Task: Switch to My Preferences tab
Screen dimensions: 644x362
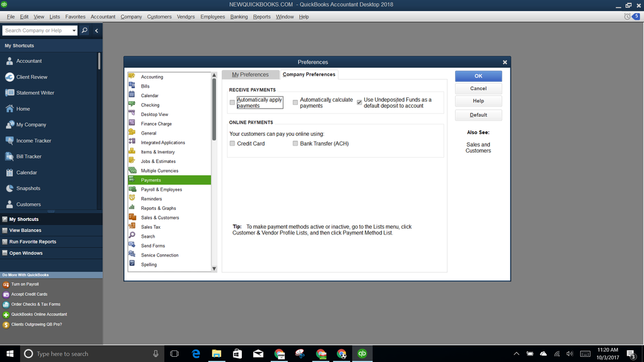Action: (250, 74)
